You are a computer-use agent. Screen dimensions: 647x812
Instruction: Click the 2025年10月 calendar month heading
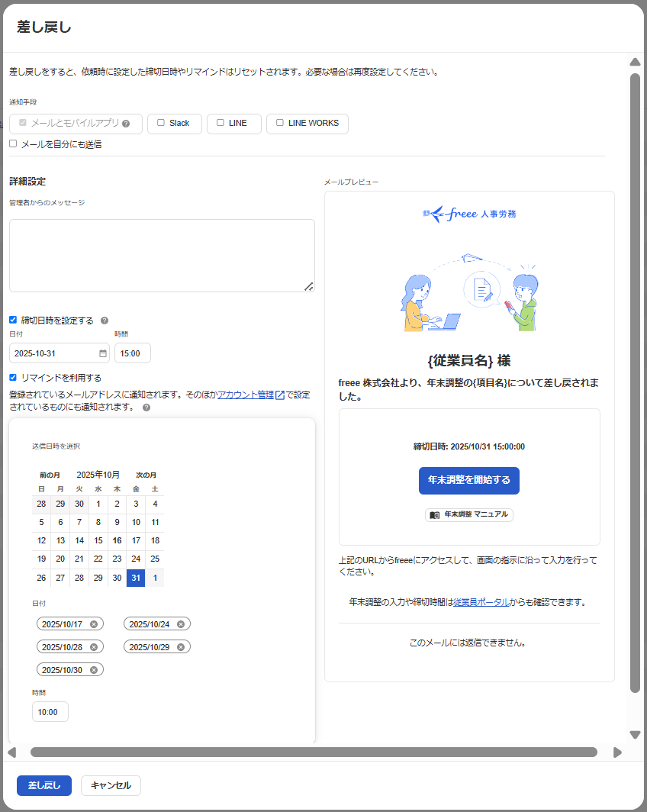tap(98, 475)
